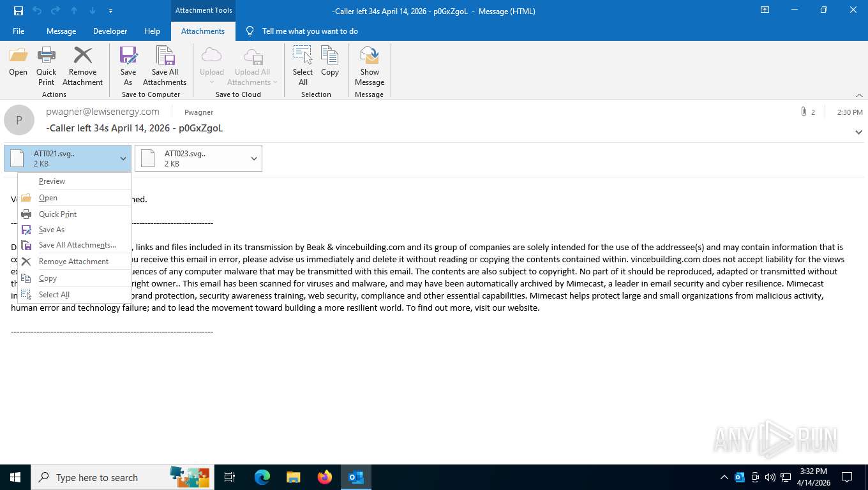Choose Remove Attachment from context menu
This screenshot has width=868, height=490.
click(75, 262)
